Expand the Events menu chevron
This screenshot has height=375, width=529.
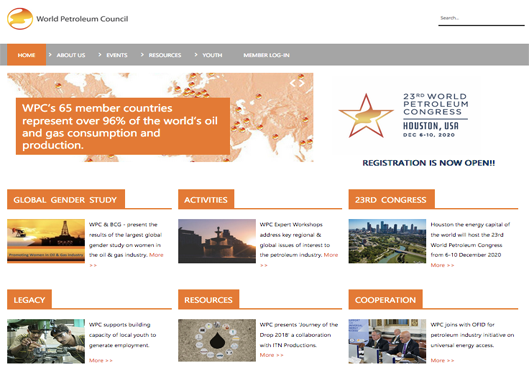click(100, 55)
